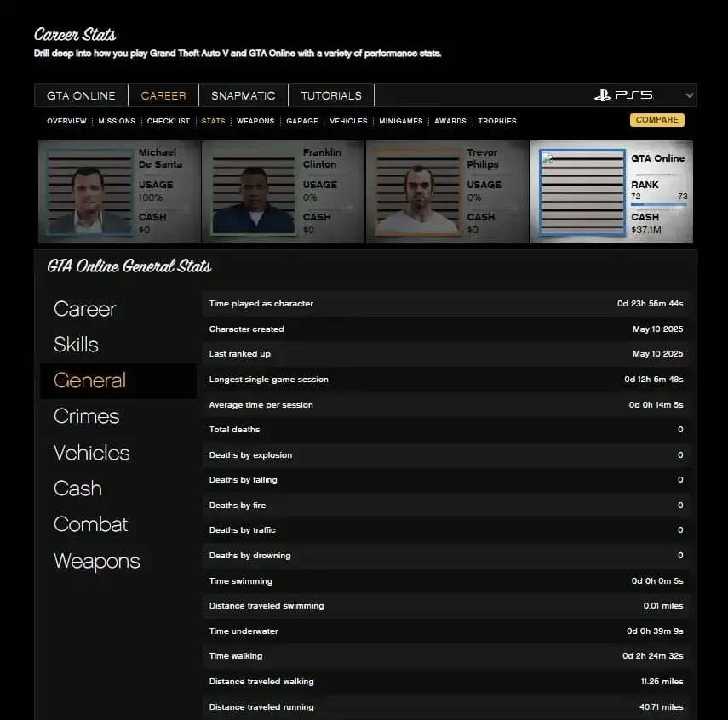
Task: Click the 'Last ranked up' row
Action: point(446,354)
